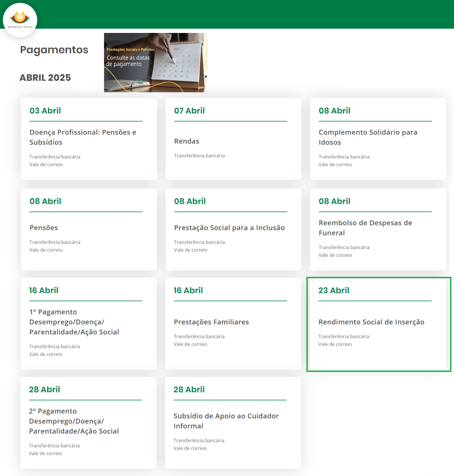Open Subsídio de Apoio ao Cuidador Informal

[x=226, y=421]
